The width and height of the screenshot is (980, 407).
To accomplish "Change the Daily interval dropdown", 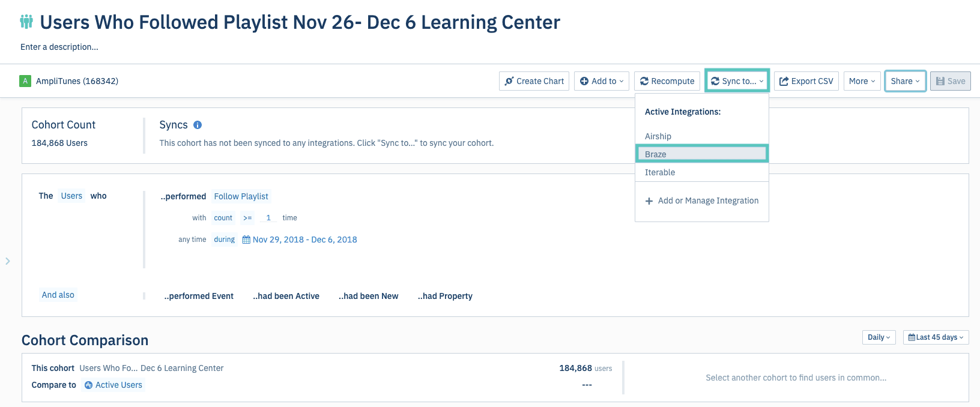I will tap(879, 337).
